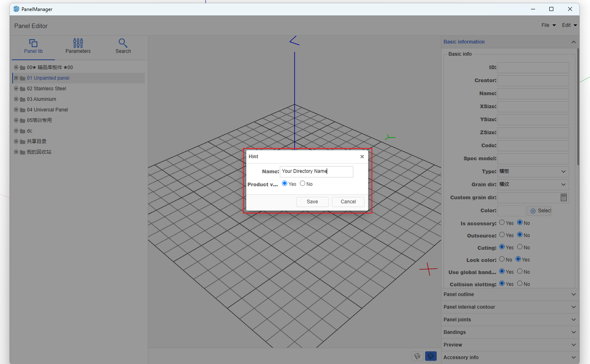Switch to wireframe cube view
Viewport: 590px width, 364px height.
click(x=417, y=356)
